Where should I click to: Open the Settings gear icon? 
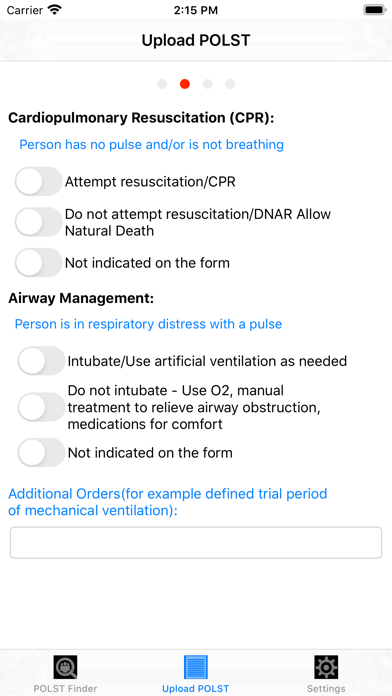[x=326, y=667]
